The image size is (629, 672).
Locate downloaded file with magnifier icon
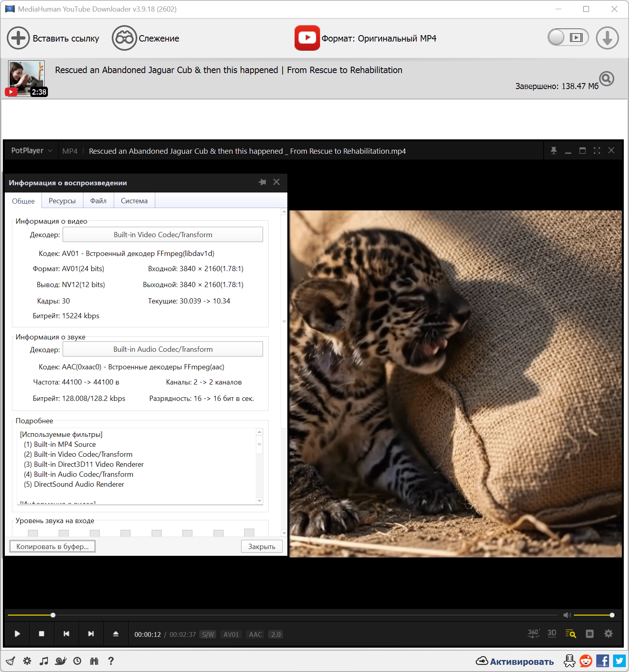pyautogui.click(x=607, y=79)
